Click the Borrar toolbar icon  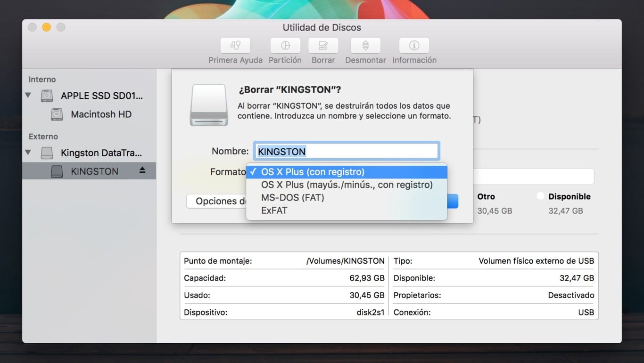[323, 46]
